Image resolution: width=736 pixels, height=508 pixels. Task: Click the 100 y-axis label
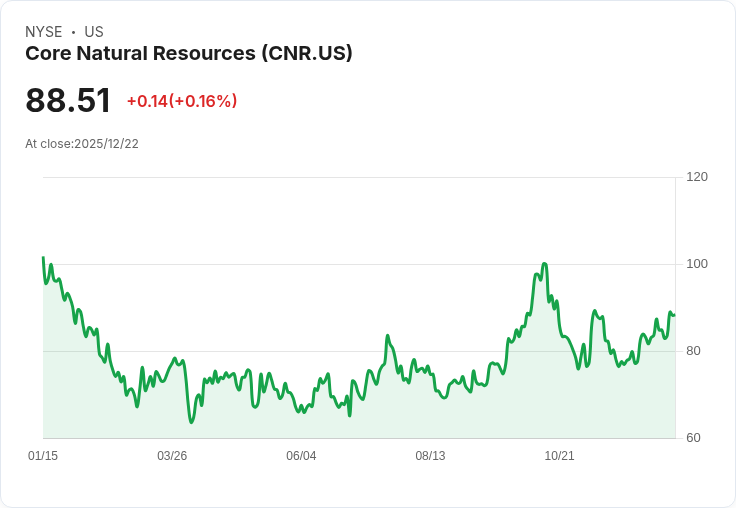pyautogui.click(x=697, y=264)
